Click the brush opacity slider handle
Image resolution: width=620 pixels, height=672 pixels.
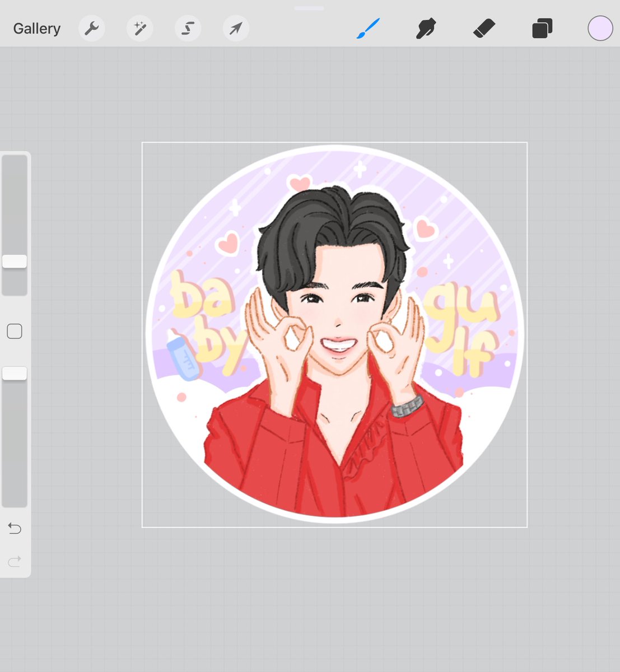tap(15, 374)
